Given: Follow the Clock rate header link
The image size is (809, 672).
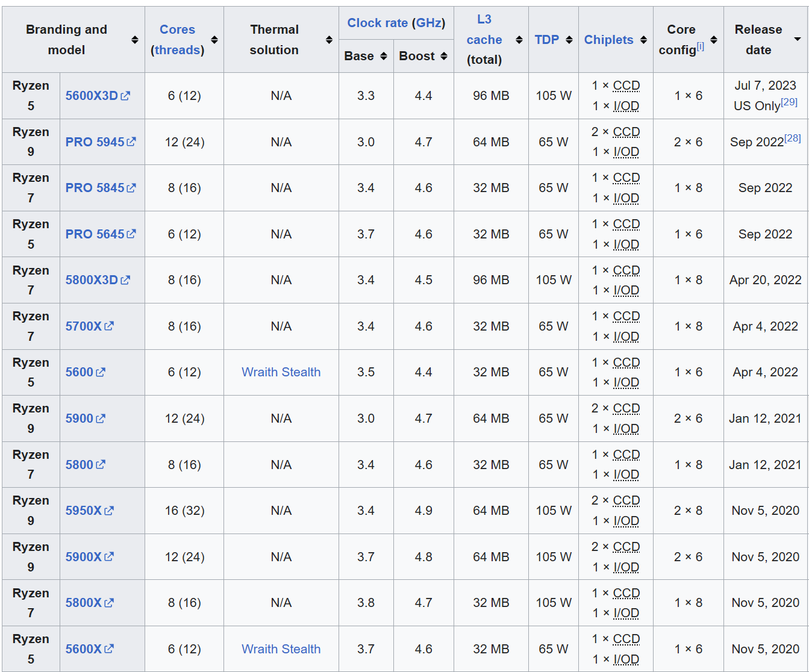Looking at the screenshot, I should [378, 23].
